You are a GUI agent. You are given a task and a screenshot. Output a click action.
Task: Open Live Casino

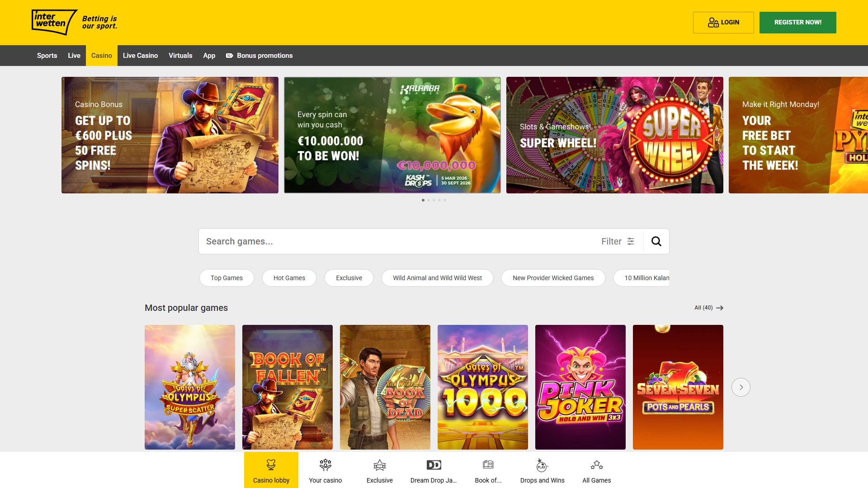pos(140,56)
